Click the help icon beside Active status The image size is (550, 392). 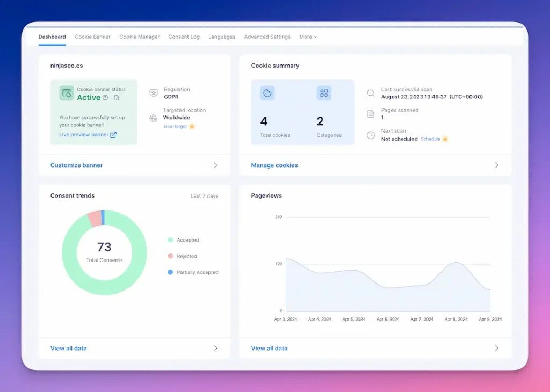coord(105,98)
